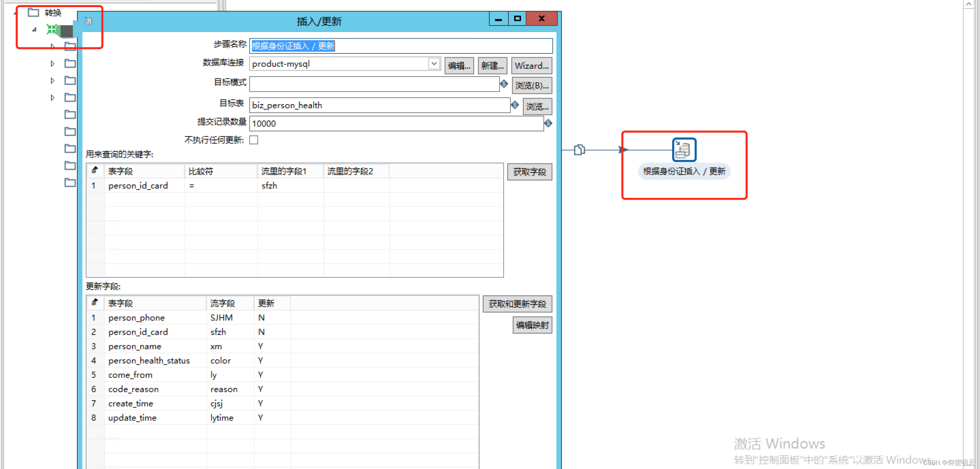This screenshot has height=469, width=980.
Task: Click the copy-rows icon on the hop line
Action: [579, 149]
